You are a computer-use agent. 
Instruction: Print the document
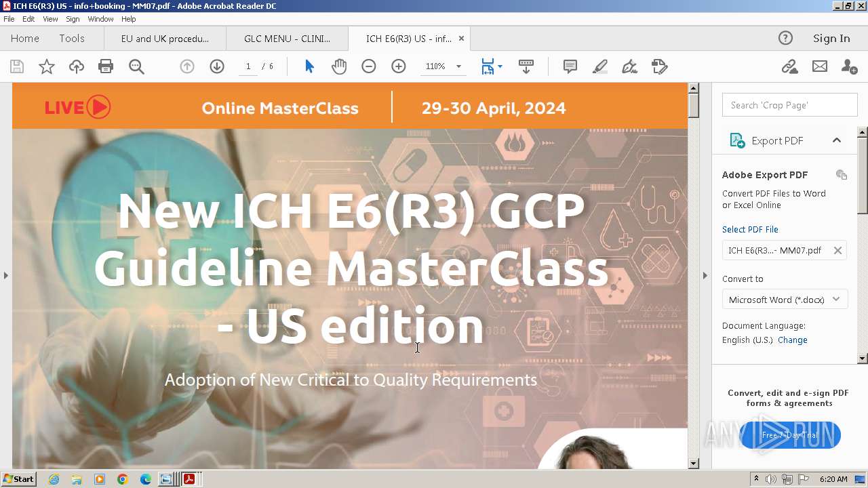pyautogui.click(x=106, y=66)
